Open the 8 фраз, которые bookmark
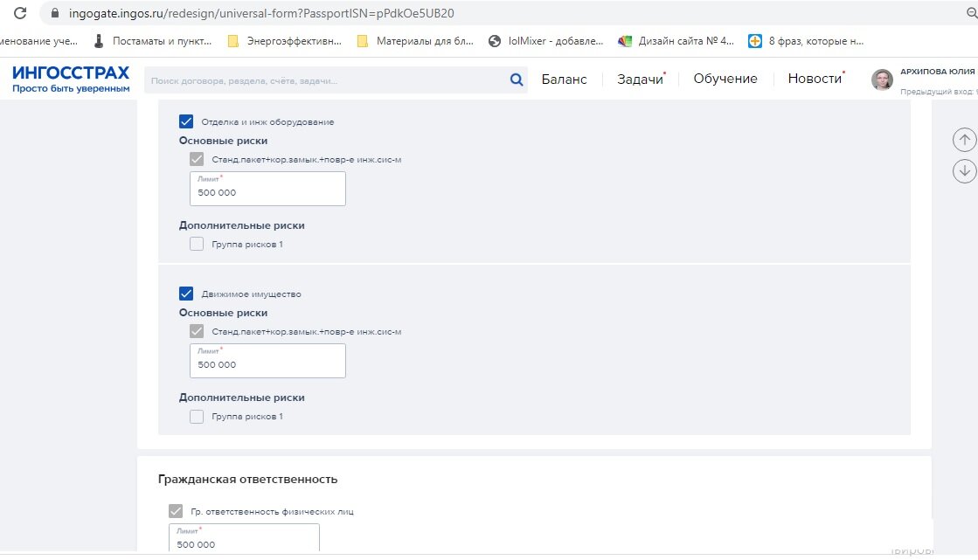 pyautogui.click(x=806, y=41)
